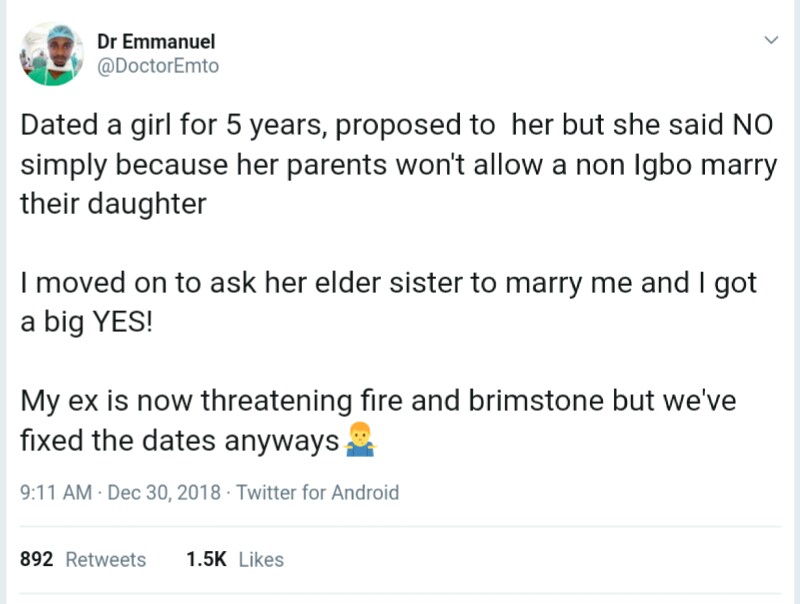The width and height of the screenshot is (800, 604).
Task: Click the "Dec 30, 2018" date
Action: click(162, 492)
